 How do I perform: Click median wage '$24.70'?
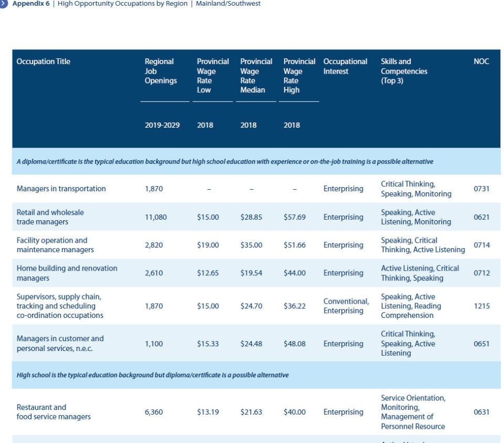(251, 306)
